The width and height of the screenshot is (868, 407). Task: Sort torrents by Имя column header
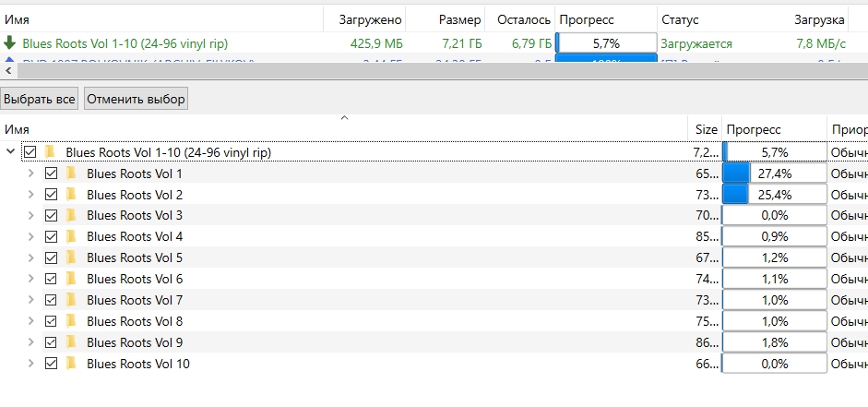[x=161, y=20]
